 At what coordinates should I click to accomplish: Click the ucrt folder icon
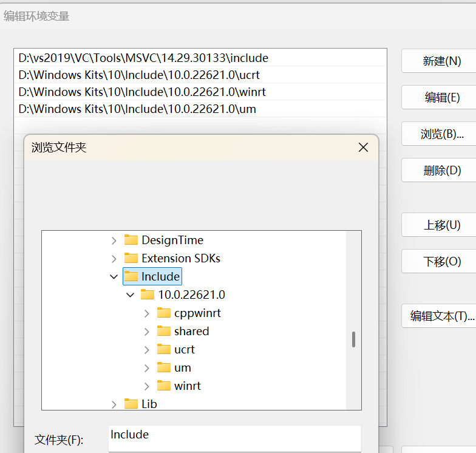[164, 349]
